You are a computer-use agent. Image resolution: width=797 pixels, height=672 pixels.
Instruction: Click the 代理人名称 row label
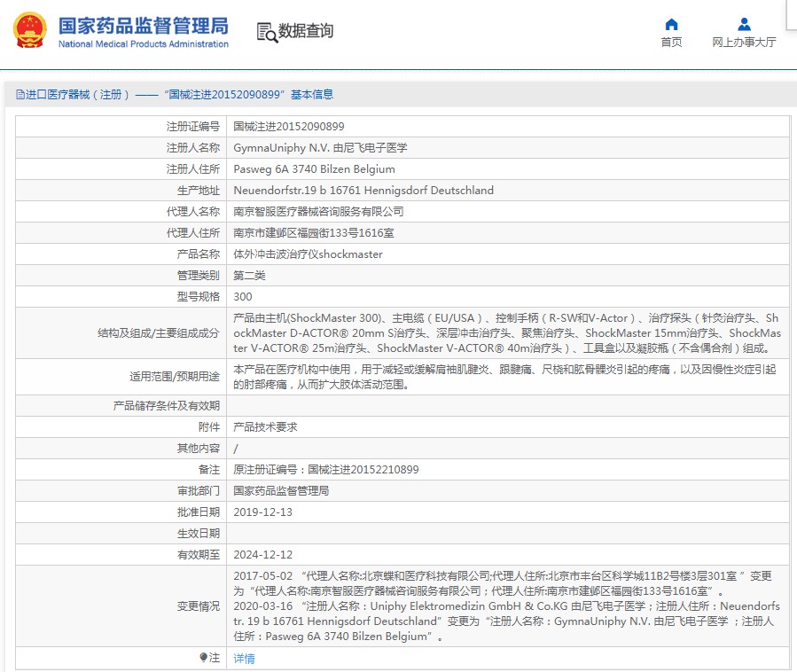pos(193,212)
